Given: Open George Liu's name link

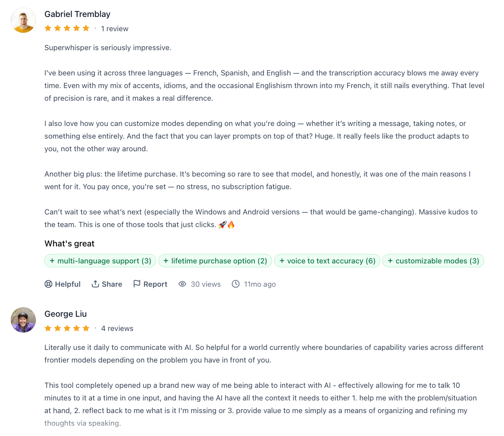Looking at the screenshot, I should coord(66,314).
